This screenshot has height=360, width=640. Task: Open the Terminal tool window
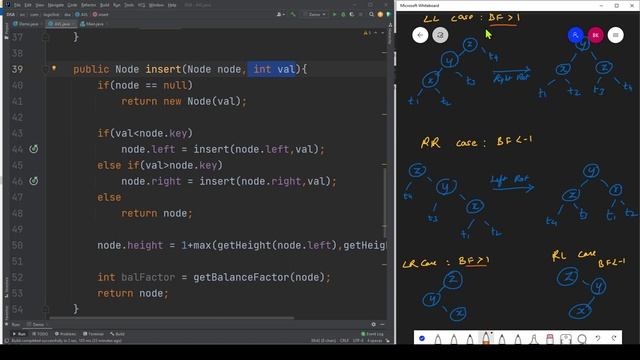click(93, 334)
